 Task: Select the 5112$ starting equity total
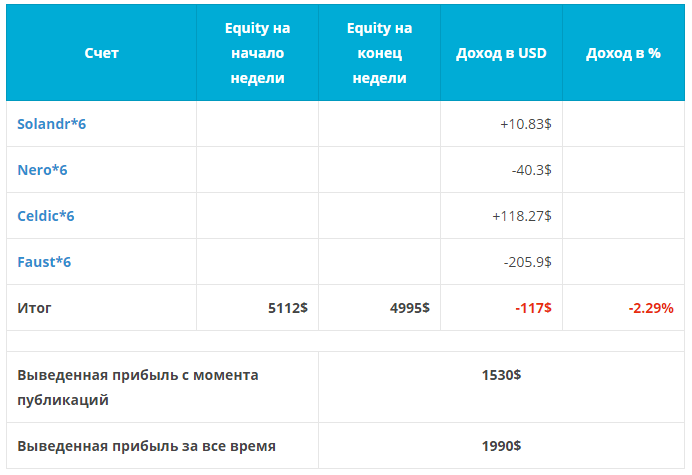point(289,307)
